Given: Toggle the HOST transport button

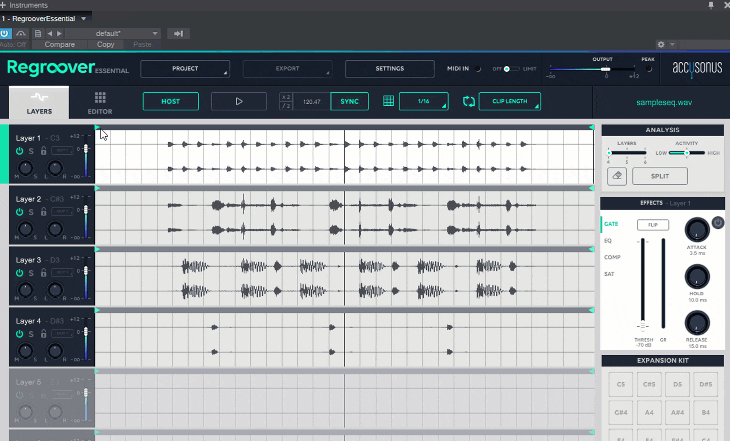Looking at the screenshot, I should (170, 101).
